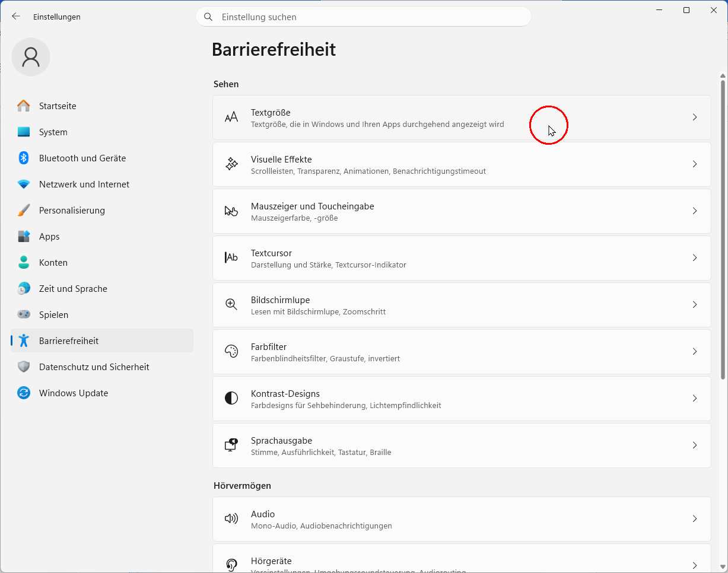Click the search magnifier icon in search box

[x=208, y=17]
